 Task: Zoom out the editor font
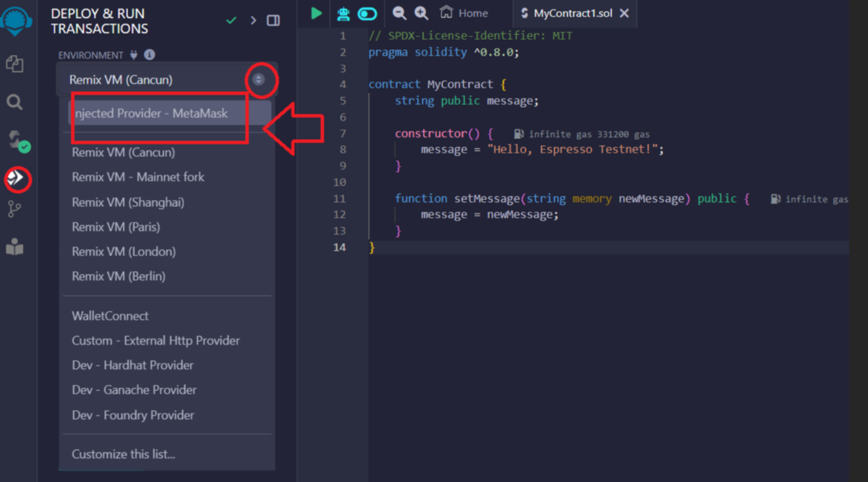[399, 13]
